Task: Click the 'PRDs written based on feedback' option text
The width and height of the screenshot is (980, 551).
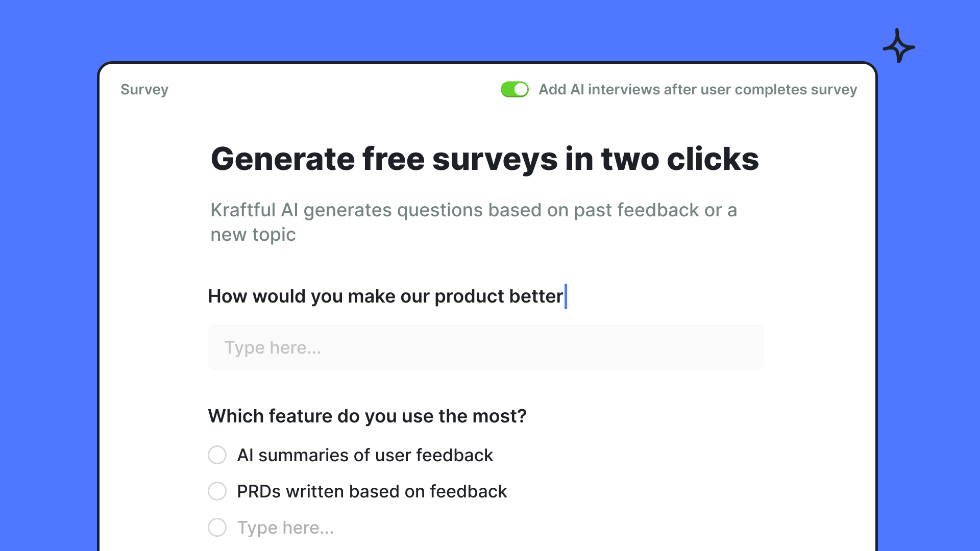Action: tap(372, 491)
